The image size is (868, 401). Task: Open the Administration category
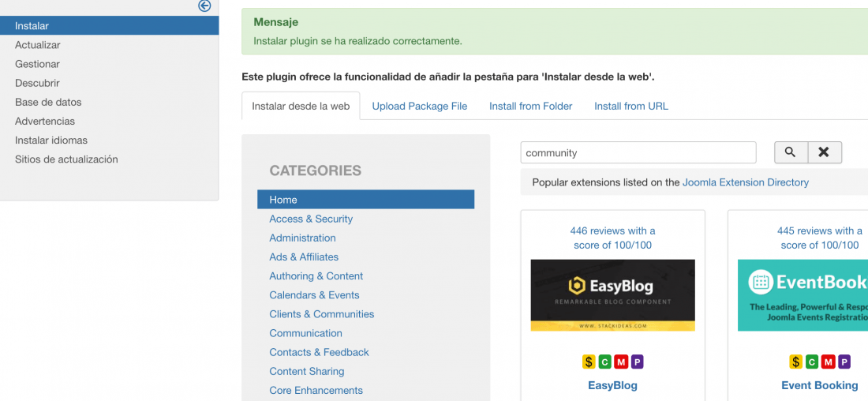point(303,238)
